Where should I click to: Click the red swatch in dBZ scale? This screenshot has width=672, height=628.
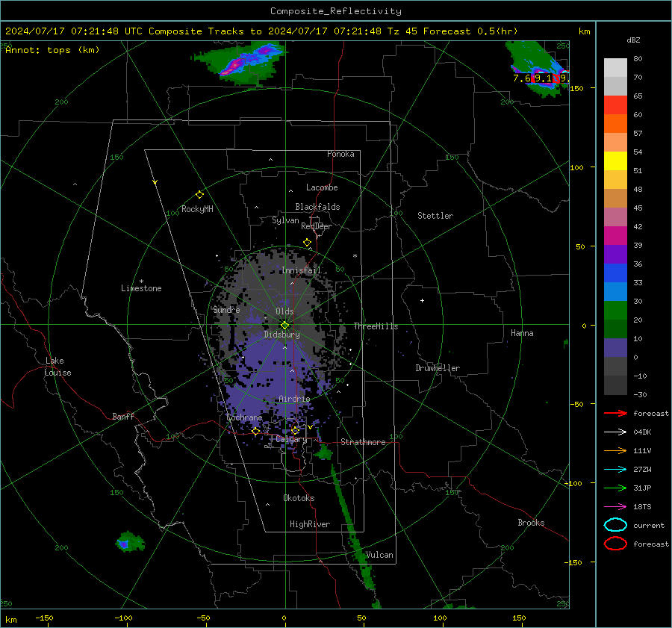click(x=615, y=105)
